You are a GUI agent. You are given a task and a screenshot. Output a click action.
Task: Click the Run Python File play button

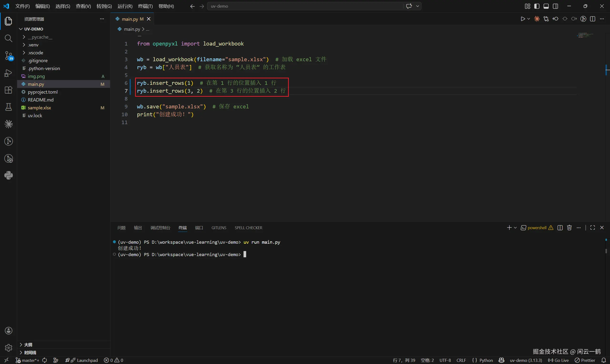[523, 19]
